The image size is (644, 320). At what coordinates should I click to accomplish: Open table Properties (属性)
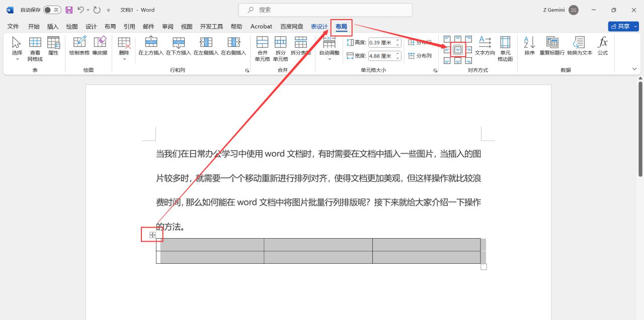53,46
